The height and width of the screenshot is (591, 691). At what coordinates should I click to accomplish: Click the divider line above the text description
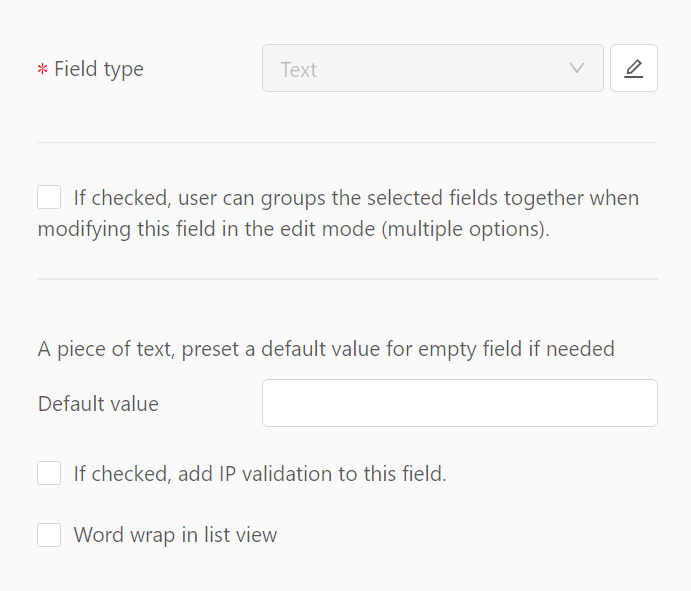347,279
